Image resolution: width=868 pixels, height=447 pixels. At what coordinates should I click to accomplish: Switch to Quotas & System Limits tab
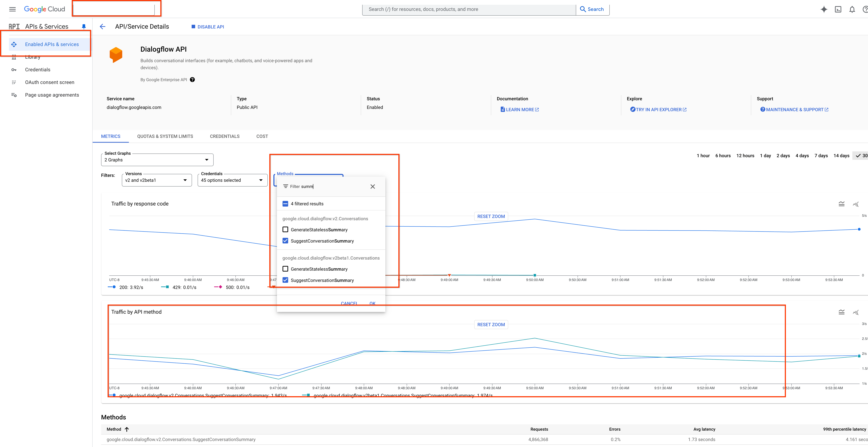coord(165,136)
